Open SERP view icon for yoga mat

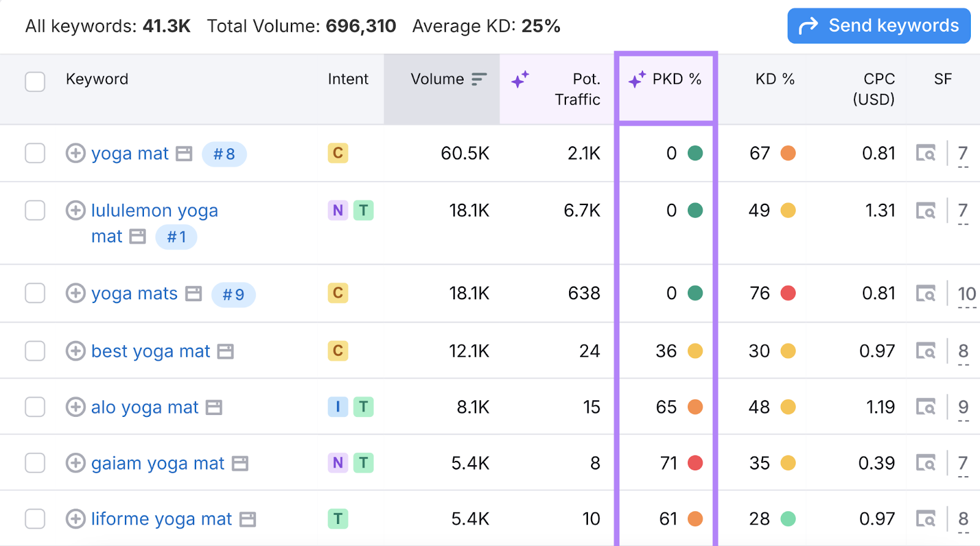(x=925, y=153)
